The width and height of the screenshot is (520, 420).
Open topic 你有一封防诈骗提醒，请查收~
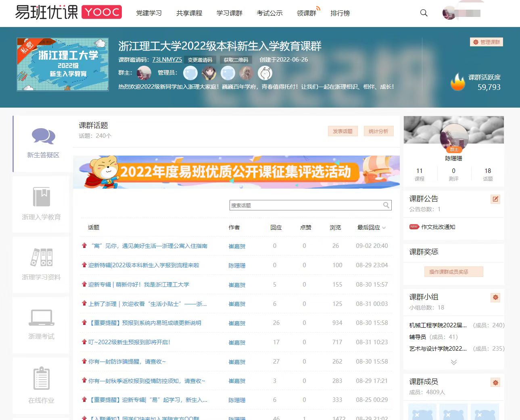[127, 362]
